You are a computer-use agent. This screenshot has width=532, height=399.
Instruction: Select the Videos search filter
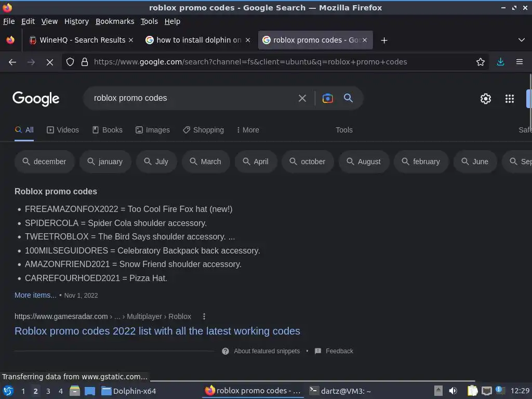pos(63,130)
